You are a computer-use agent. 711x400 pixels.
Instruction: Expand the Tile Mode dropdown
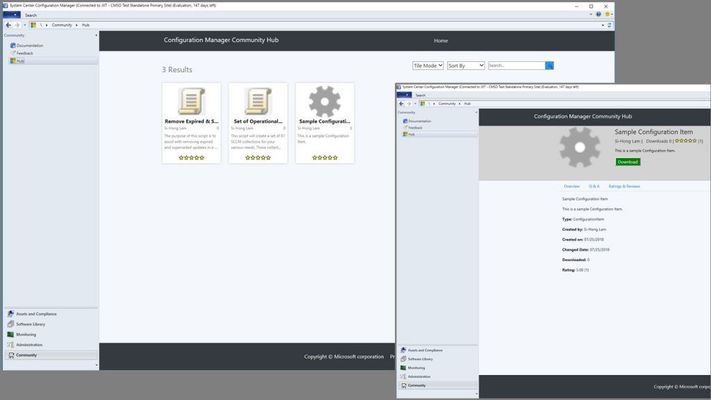(428, 66)
